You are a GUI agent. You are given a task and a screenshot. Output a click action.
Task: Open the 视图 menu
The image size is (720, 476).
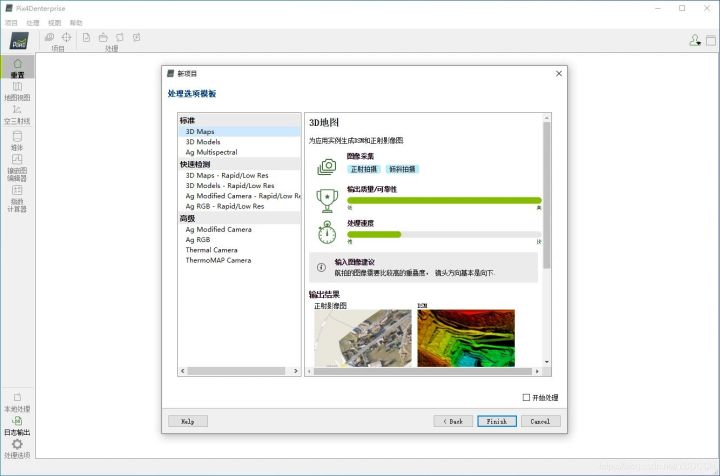tap(54, 23)
